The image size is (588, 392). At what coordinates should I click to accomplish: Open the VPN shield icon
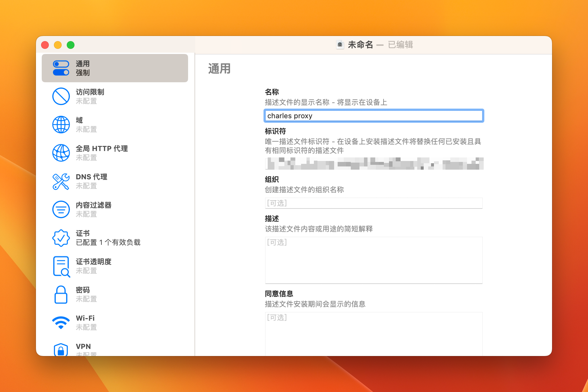(61, 350)
